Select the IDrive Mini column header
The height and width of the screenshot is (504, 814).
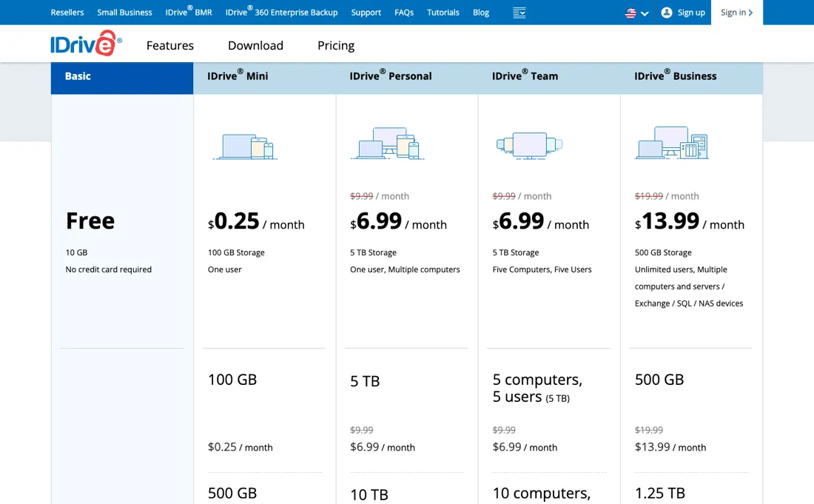(264, 78)
